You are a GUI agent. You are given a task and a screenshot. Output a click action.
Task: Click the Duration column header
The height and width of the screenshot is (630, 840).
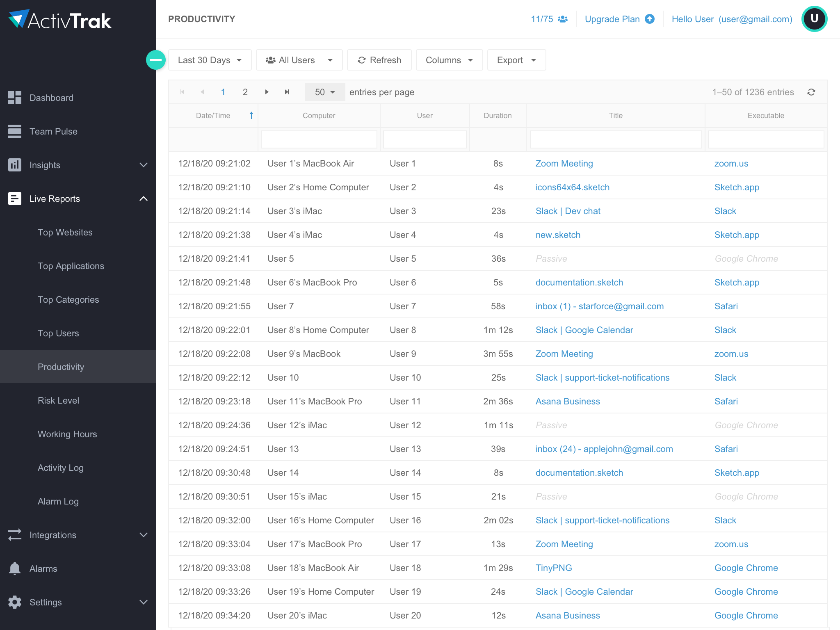coord(498,116)
